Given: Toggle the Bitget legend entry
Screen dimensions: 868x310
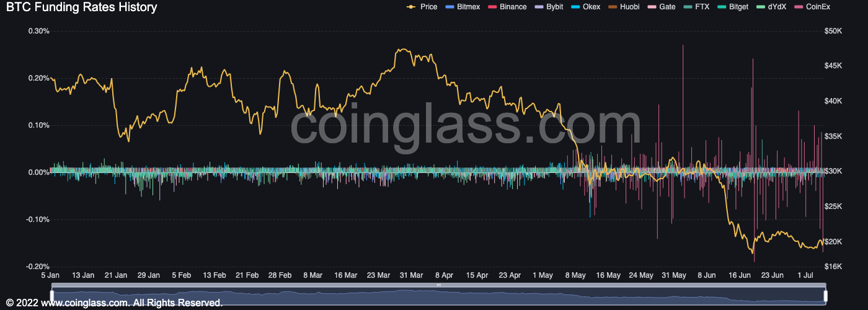Looking at the screenshot, I should [x=733, y=7].
